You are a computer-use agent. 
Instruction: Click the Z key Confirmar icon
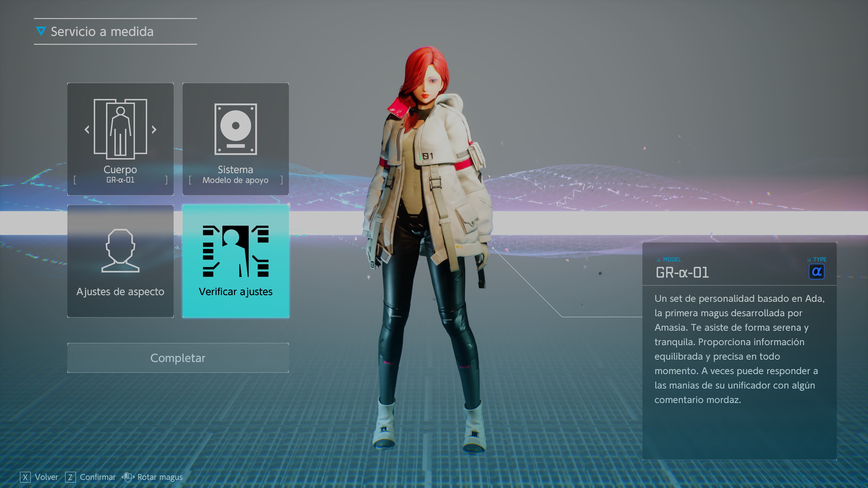pos(70,477)
